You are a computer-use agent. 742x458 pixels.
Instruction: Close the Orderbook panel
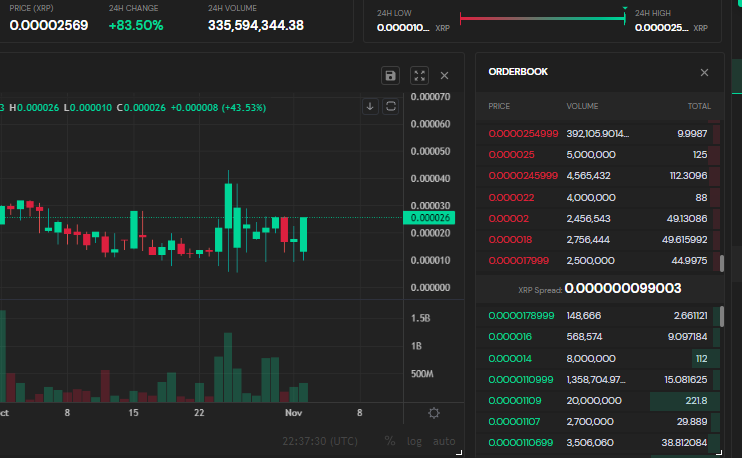704,72
